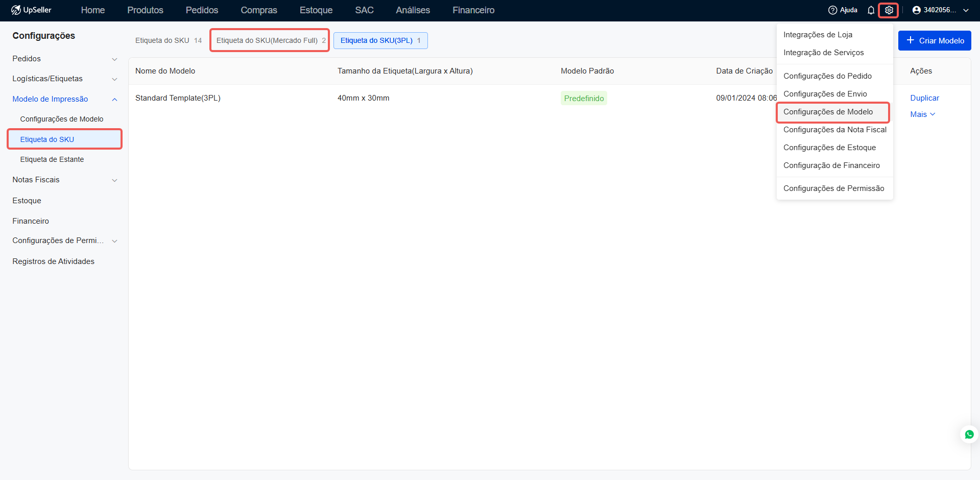The width and height of the screenshot is (980, 480).
Task: Go to Home in top navigation
Action: click(93, 10)
